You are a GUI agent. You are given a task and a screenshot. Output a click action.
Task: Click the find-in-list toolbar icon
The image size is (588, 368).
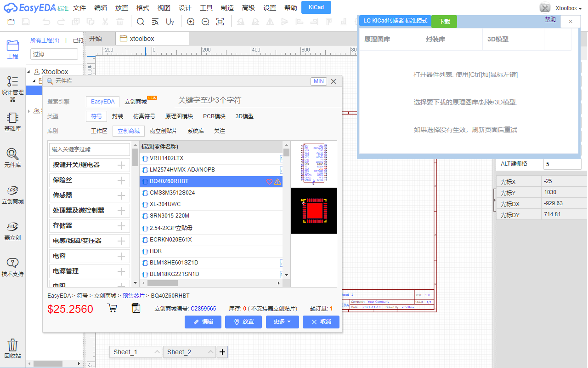tap(155, 22)
